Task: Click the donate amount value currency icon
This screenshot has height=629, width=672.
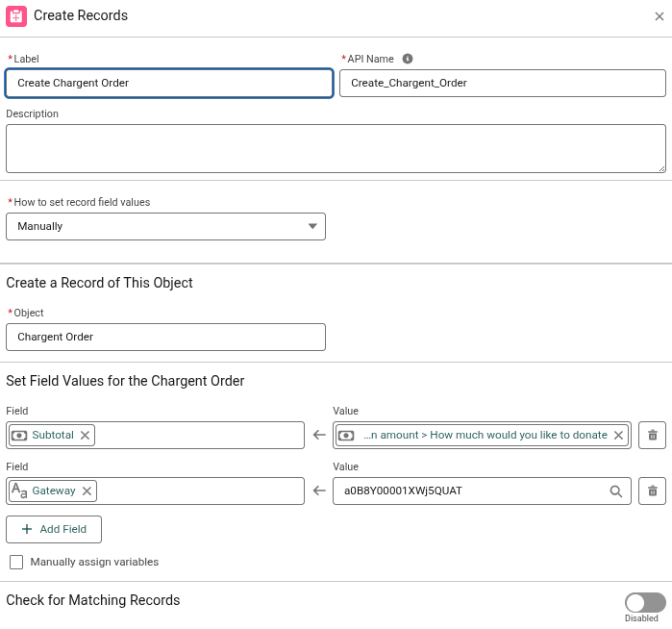Action: 346,435
